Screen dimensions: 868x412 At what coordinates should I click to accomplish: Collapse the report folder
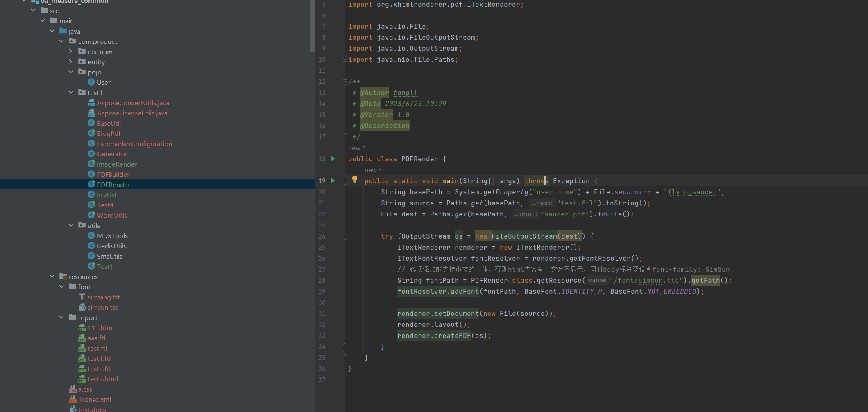(61, 317)
